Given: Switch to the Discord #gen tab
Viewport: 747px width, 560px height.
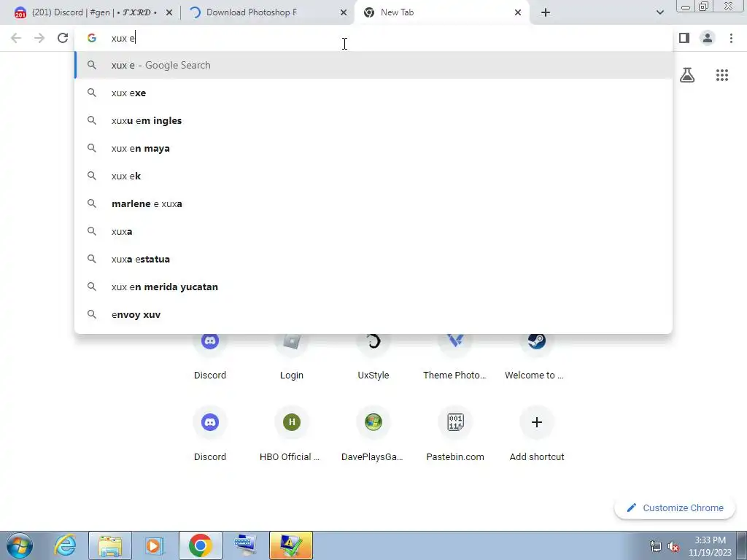Looking at the screenshot, I should coord(94,12).
